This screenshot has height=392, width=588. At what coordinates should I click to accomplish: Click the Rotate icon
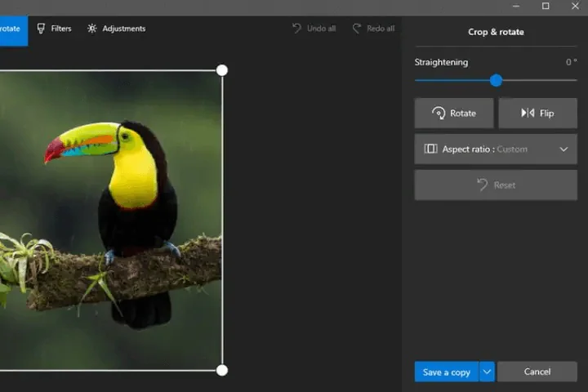(439, 113)
